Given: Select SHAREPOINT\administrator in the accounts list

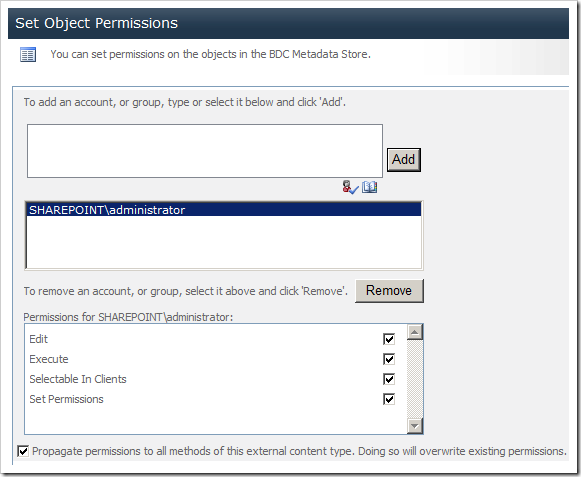Looking at the screenshot, I should pos(224,210).
